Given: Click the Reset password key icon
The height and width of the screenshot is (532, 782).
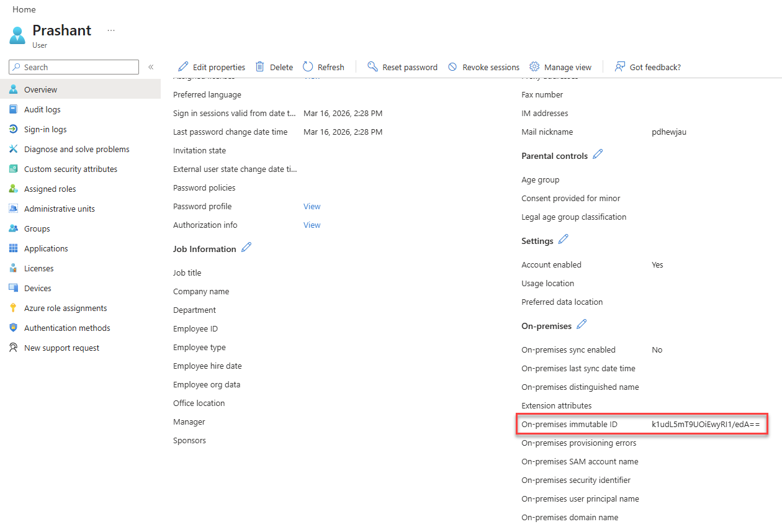Looking at the screenshot, I should (x=372, y=67).
